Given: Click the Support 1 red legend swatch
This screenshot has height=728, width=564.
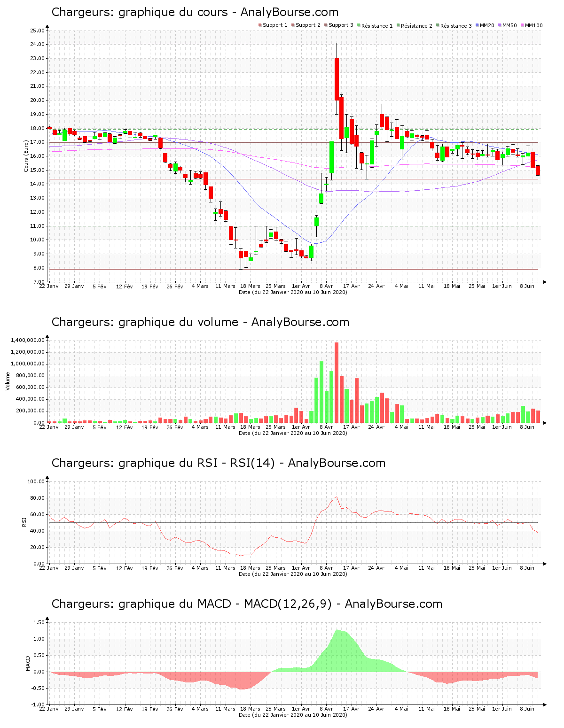Looking at the screenshot, I should coord(260,25).
